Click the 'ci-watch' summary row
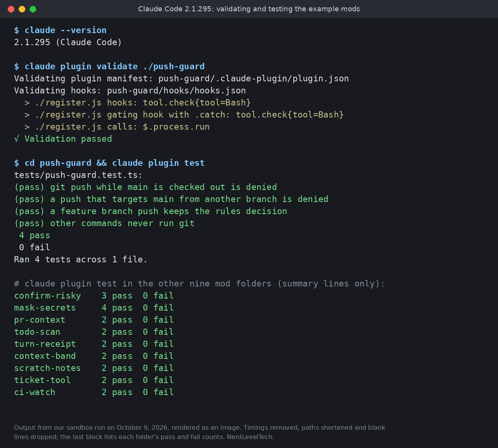This screenshot has width=498, height=448. (94, 392)
